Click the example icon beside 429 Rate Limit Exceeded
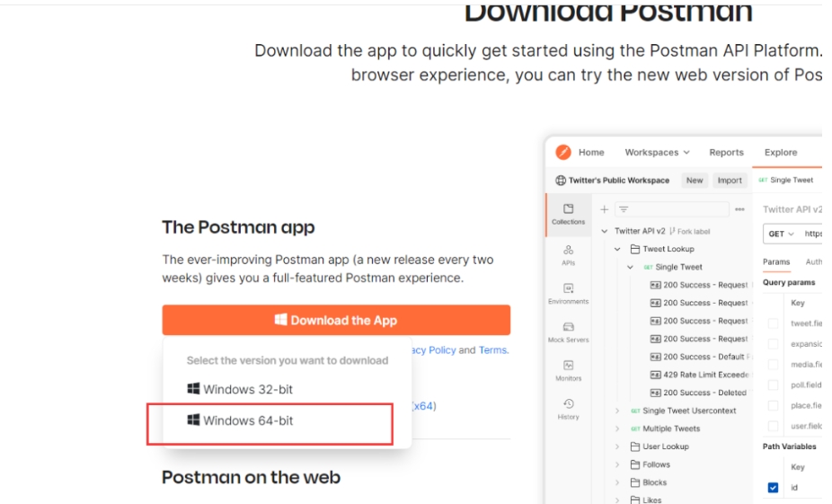Image resolution: width=832 pixels, height=504 pixels. [x=655, y=375]
